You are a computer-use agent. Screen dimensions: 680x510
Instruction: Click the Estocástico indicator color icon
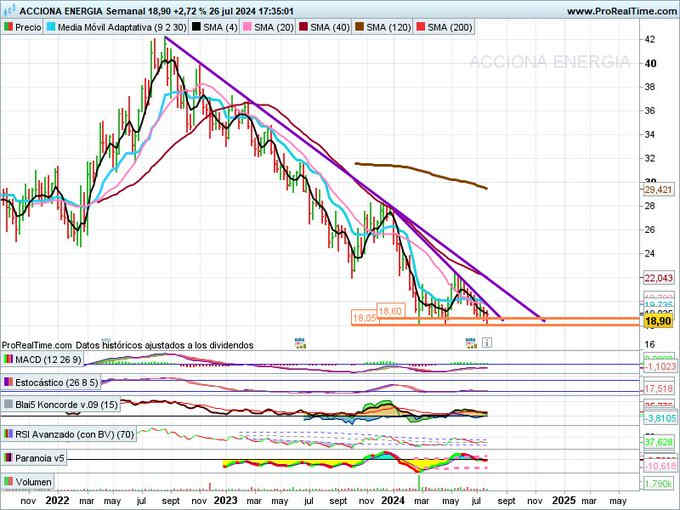(8, 382)
